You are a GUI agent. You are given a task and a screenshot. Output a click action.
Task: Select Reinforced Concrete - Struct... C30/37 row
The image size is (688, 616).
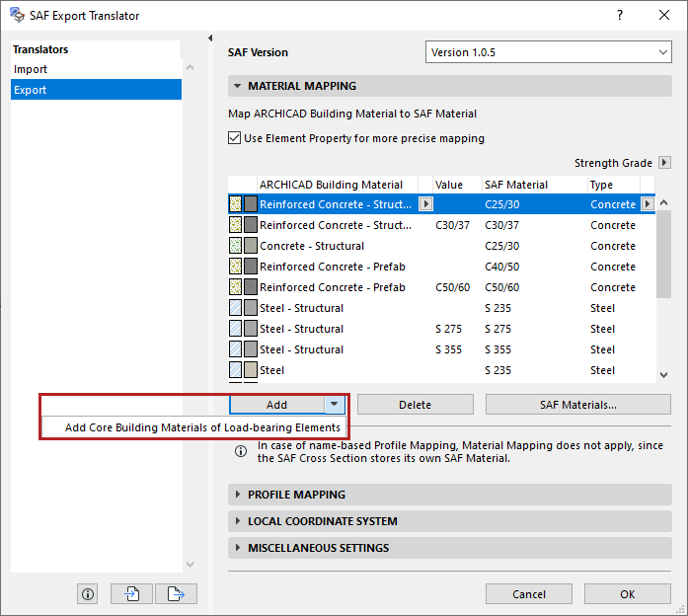coord(441,225)
